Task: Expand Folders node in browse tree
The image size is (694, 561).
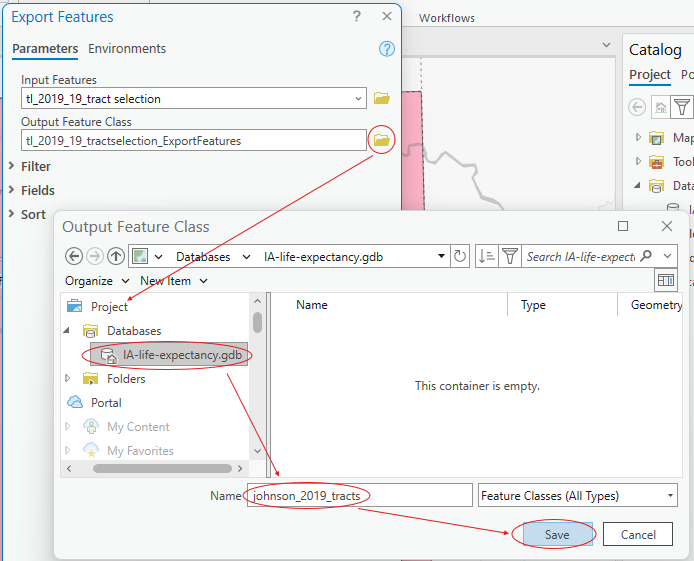Action: pyautogui.click(x=68, y=378)
